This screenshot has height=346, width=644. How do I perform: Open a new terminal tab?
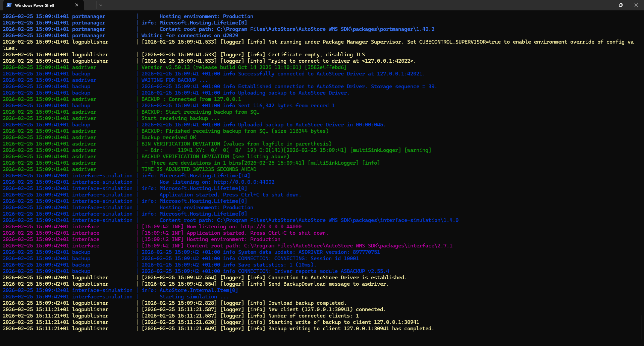pos(91,5)
